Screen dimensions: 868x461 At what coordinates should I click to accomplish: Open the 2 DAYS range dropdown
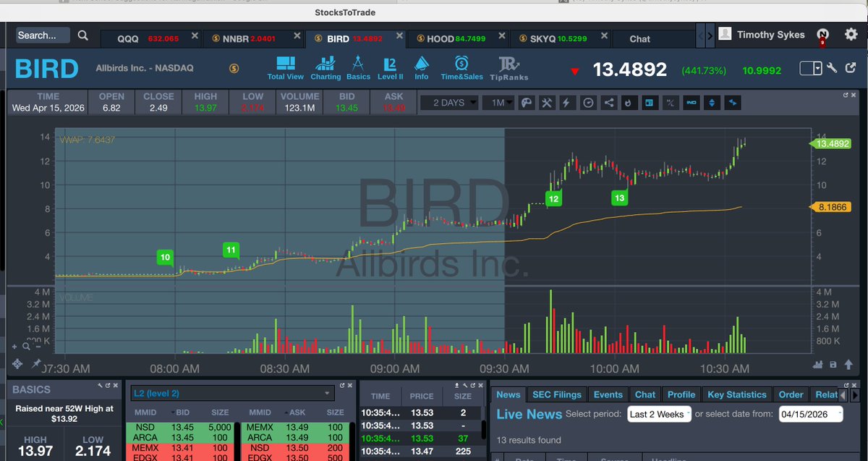(450, 103)
